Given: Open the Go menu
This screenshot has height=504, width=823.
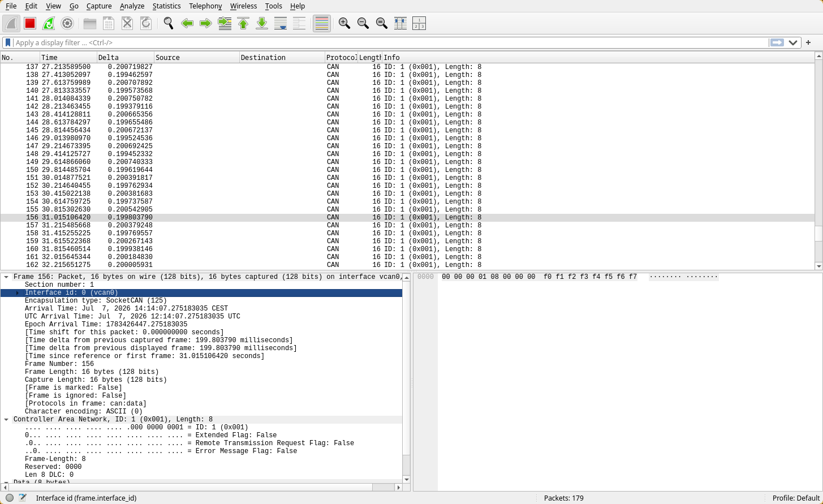Looking at the screenshot, I should (74, 6).
